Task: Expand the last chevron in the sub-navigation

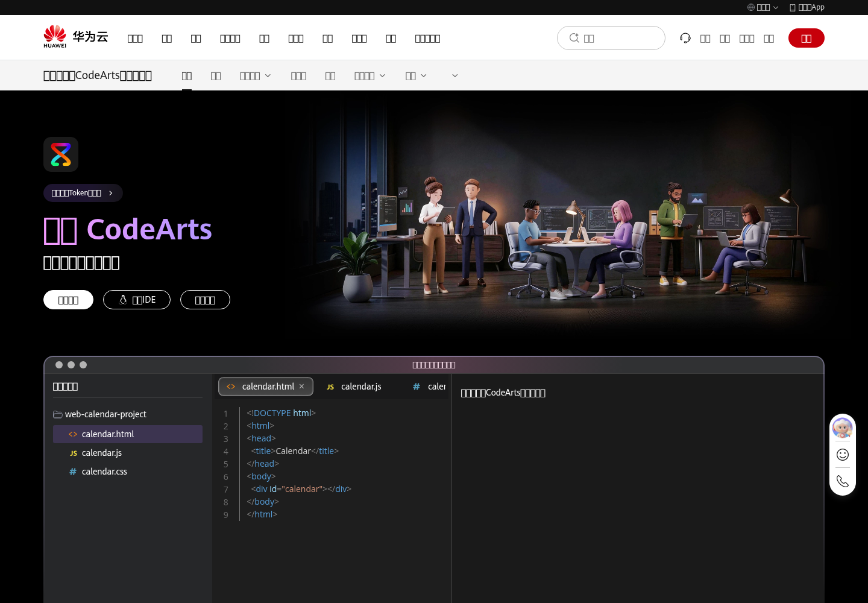Action: click(455, 75)
